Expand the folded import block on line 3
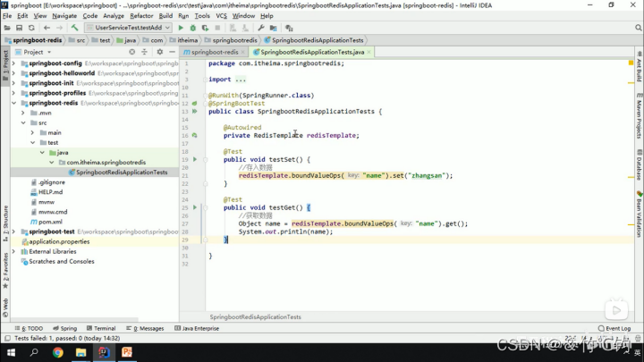This screenshot has width=644, height=362. pos(205,80)
